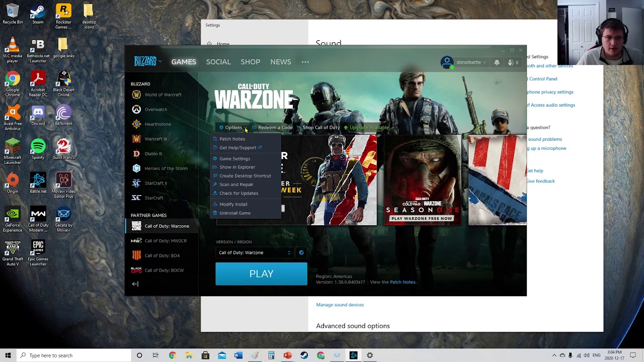Image resolution: width=644 pixels, height=362 pixels.
Task: Open the promo image with the soldier in fur hat
Action: [x=329, y=180]
